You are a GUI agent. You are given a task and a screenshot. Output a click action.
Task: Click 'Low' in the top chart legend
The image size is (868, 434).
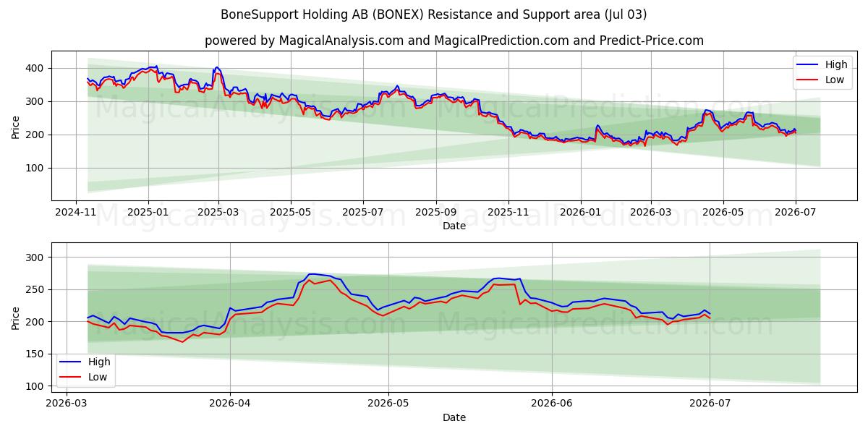(x=834, y=80)
